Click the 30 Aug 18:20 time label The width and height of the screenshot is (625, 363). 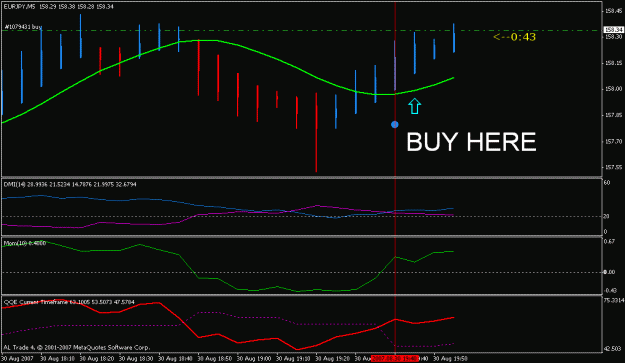tap(96, 359)
